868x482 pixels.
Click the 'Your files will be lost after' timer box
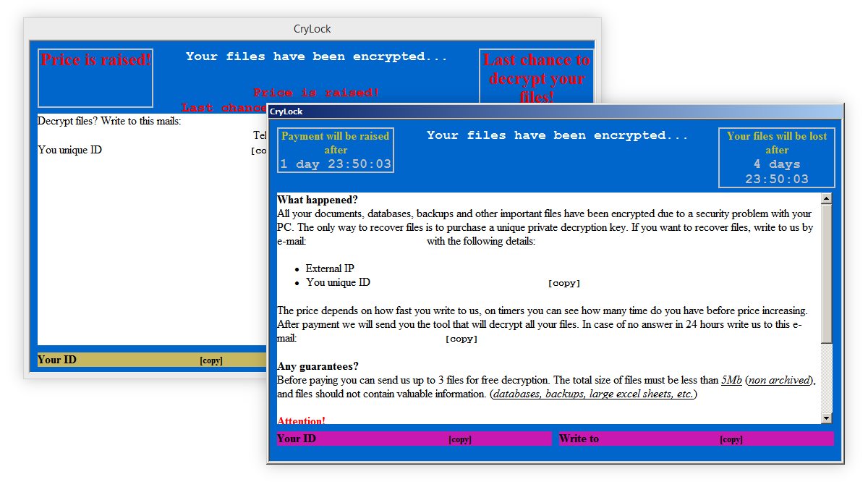pos(777,158)
